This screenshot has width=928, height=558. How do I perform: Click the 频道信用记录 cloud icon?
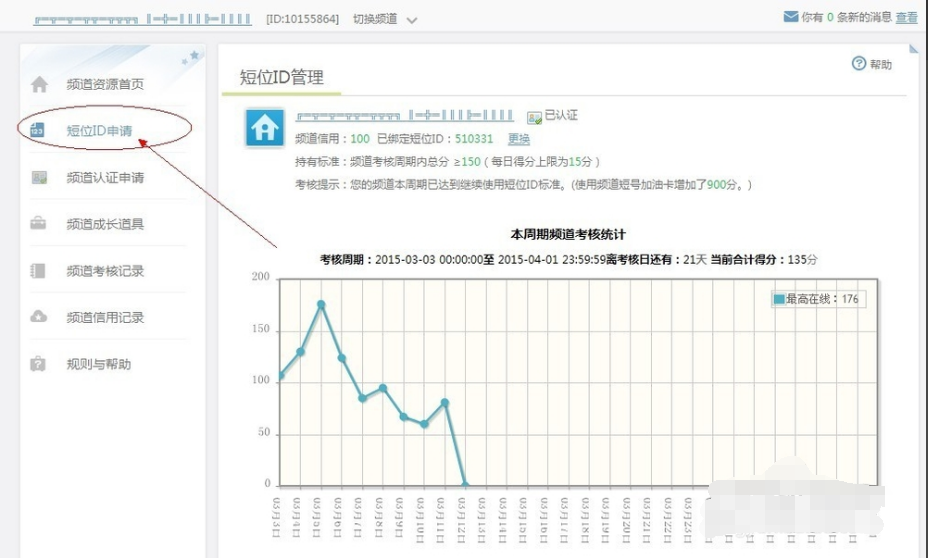tap(38, 317)
